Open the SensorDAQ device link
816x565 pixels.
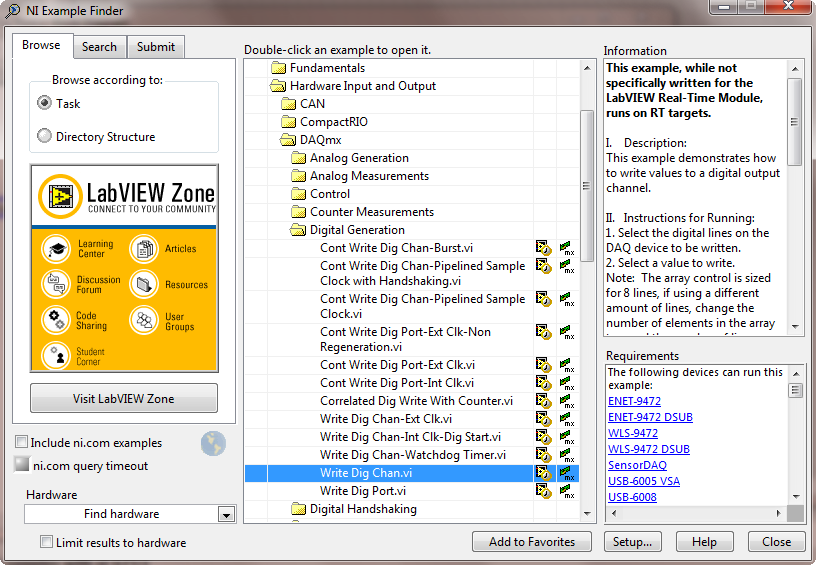point(638,465)
